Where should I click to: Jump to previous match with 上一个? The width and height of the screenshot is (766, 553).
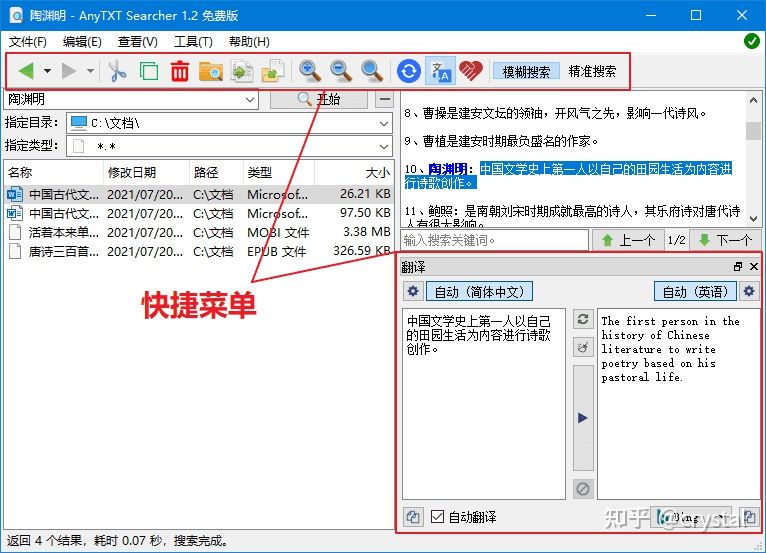pyautogui.click(x=628, y=240)
